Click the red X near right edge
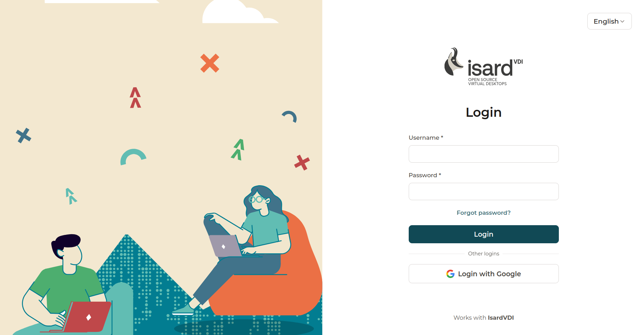644x335 pixels. click(302, 162)
